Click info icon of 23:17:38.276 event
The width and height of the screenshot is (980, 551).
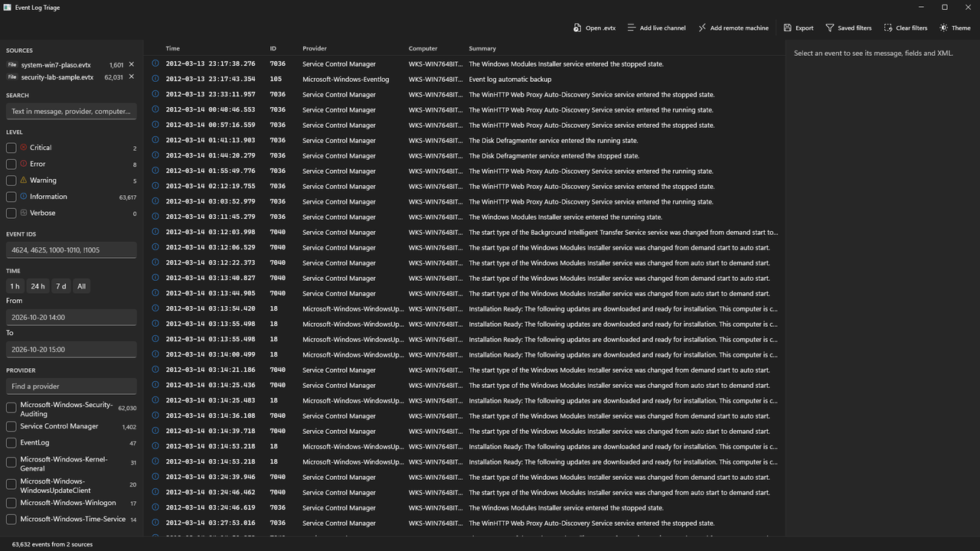point(155,64)
